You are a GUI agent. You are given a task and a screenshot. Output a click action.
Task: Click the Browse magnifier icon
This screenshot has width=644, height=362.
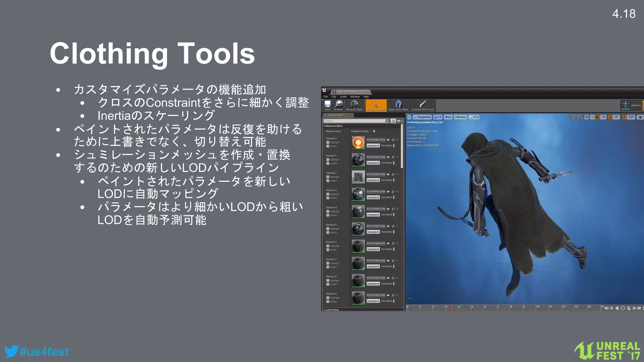tap(338, 105)
